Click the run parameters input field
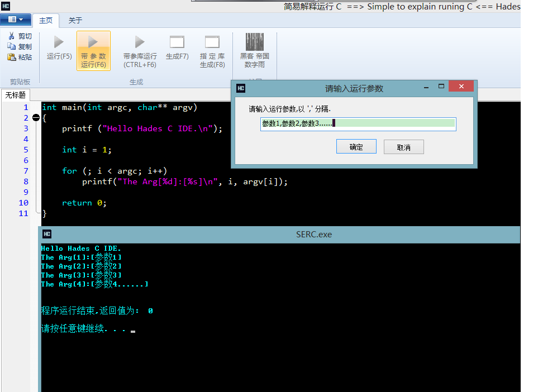 click(358, 123)
